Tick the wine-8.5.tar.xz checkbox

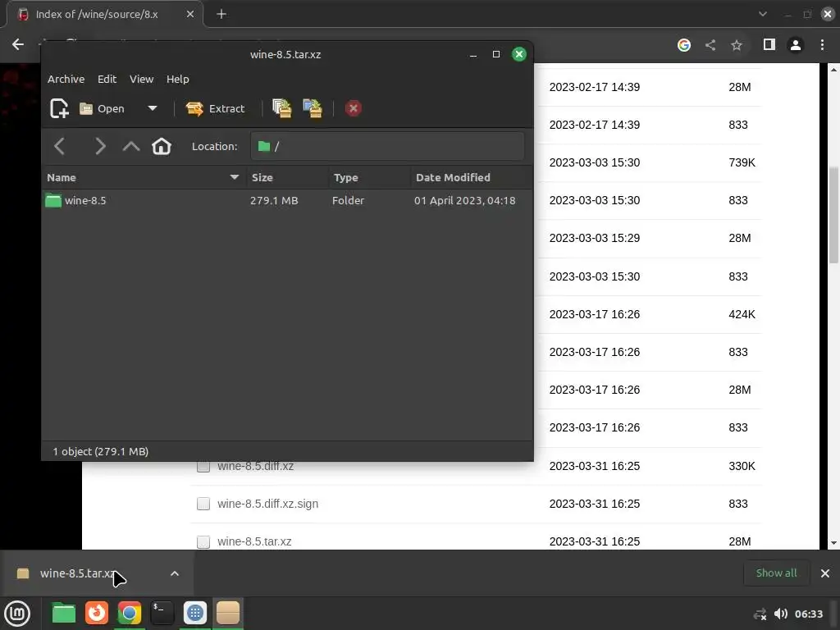pyautogui.click(x=203, y=541)
